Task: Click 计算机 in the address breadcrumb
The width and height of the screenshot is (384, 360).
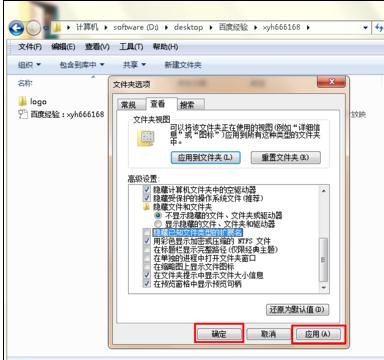Action: pos(87,27)
